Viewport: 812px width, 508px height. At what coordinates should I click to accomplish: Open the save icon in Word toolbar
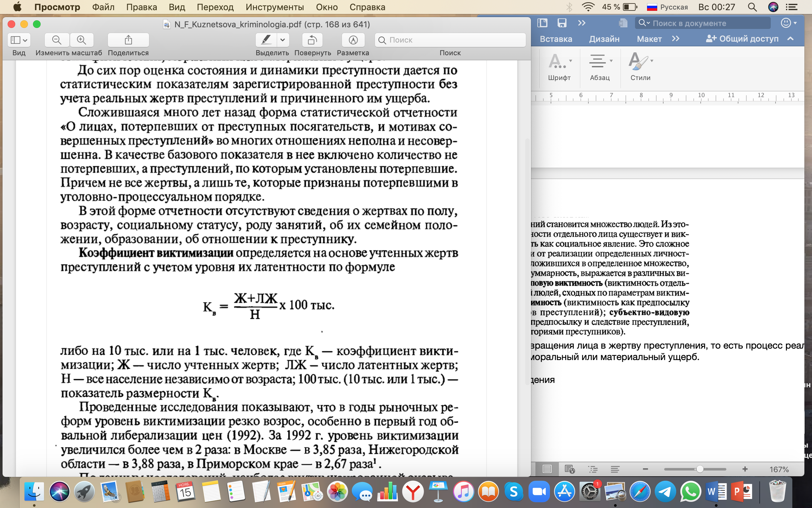562,23
